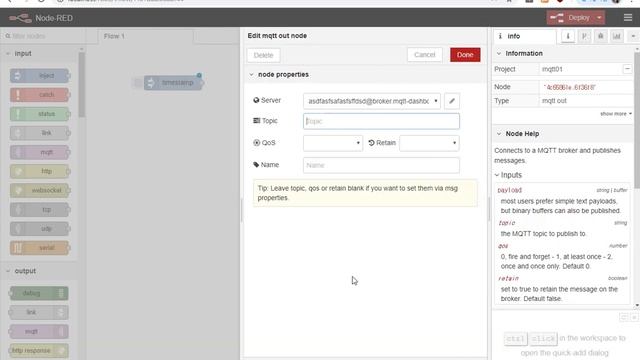Select the timestamp node on the canvas

(x=173, y=83)
